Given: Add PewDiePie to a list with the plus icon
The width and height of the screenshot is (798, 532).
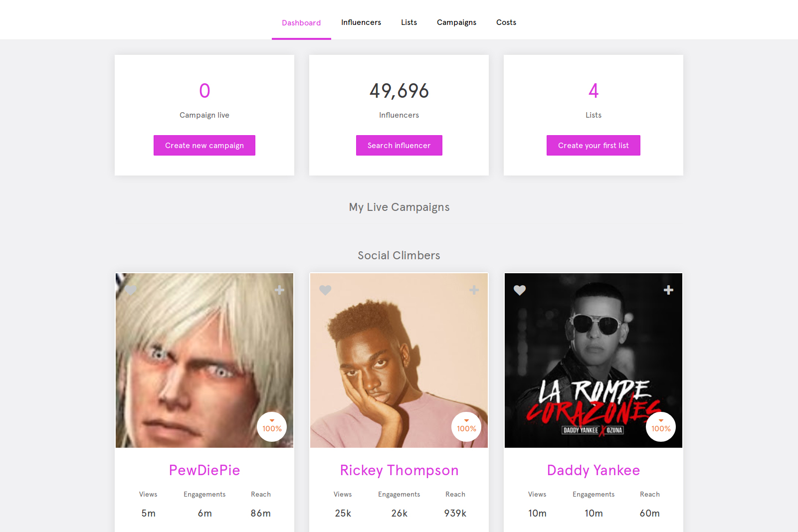Looking at the screenshot, I should [x=280, y=290].
